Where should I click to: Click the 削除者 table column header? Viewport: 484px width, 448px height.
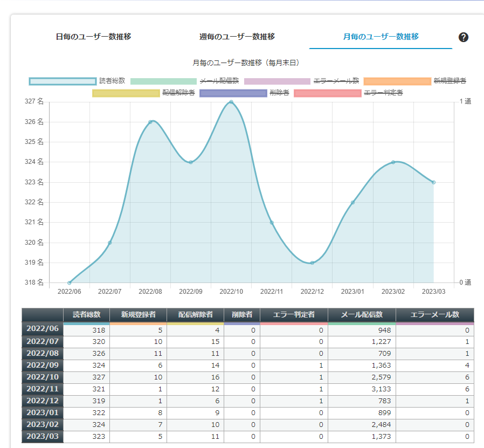[242, 315]
